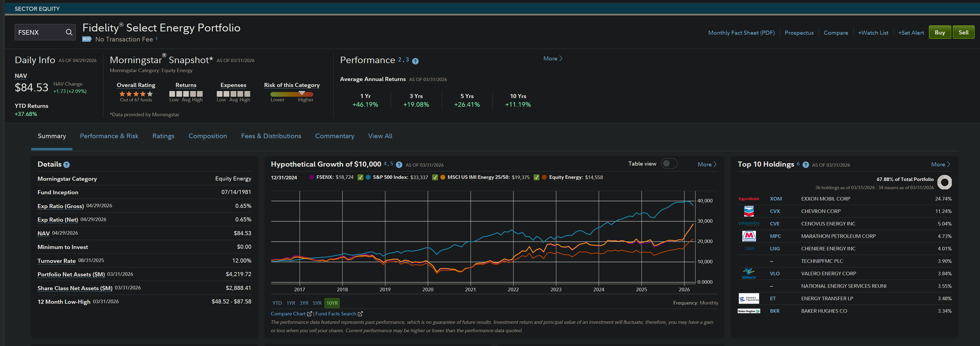Open the Compare Chart link
The image size is (980, 346).
pos(288,314)
